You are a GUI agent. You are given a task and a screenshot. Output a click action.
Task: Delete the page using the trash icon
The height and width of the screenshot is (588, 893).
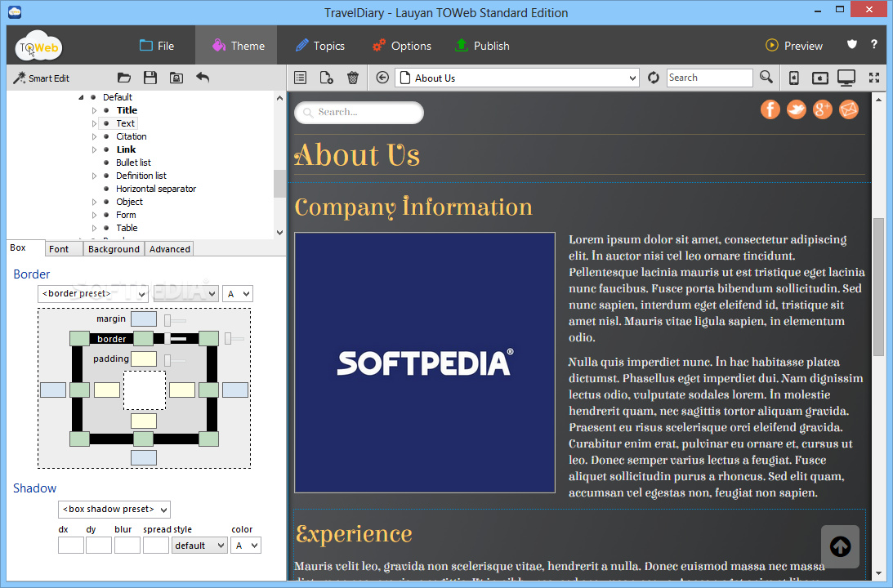353,78
